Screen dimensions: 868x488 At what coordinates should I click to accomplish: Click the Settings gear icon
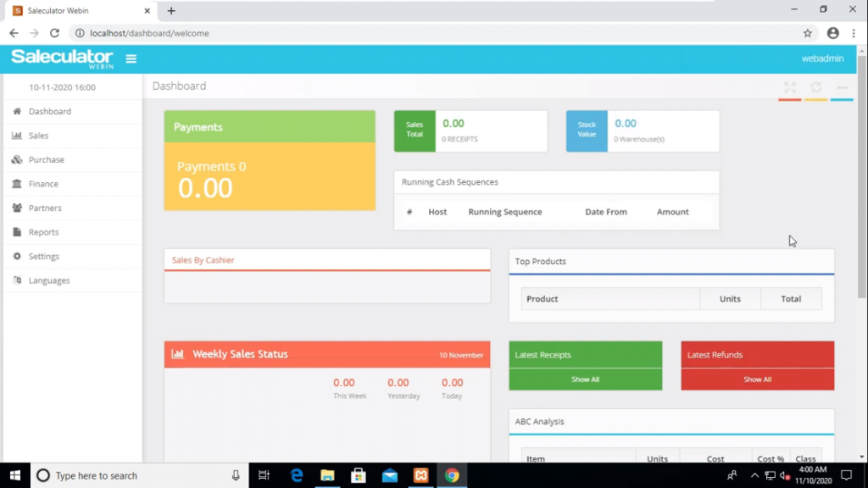17,256
